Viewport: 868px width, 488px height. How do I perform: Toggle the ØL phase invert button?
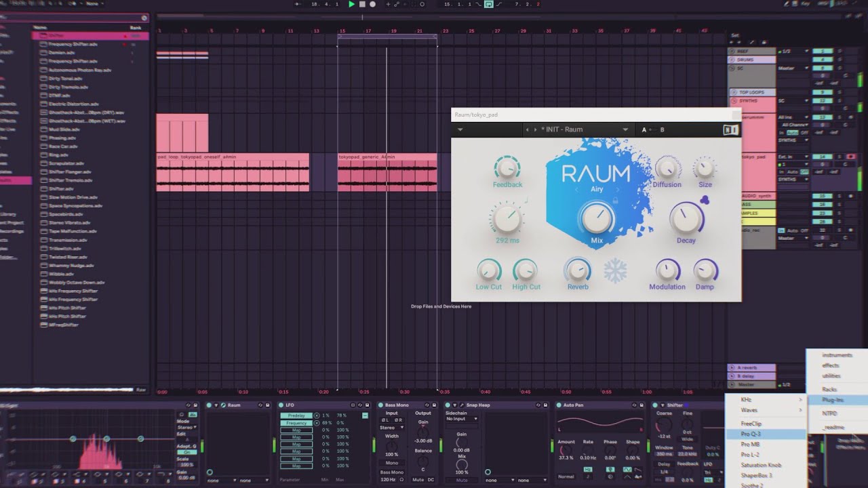(x=386, y=420)
